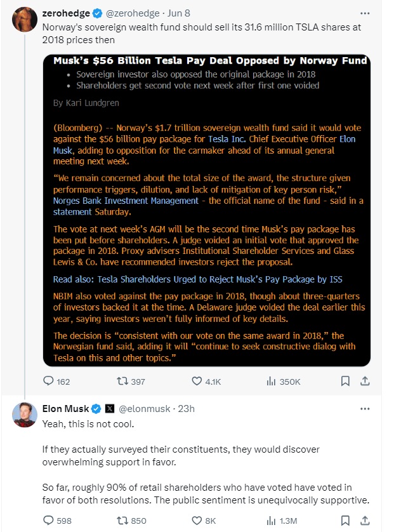This screenshot has width=394, height=532.
Task: Reply to Elon Musk's tweet
Action: click(49, 521)
